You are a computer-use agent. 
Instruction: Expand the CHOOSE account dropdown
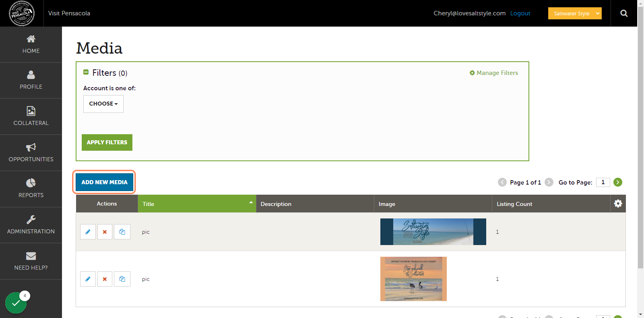(103, 104)
